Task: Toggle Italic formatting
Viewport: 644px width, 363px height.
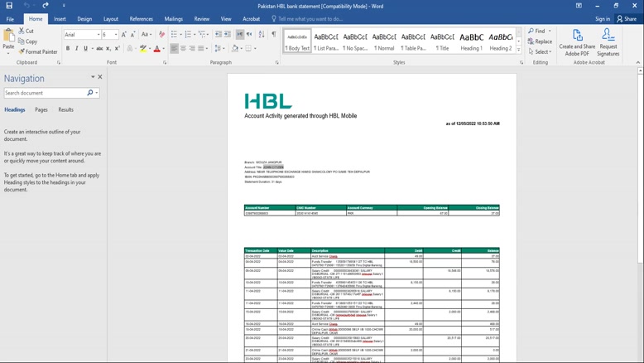Action: (77, 49)
